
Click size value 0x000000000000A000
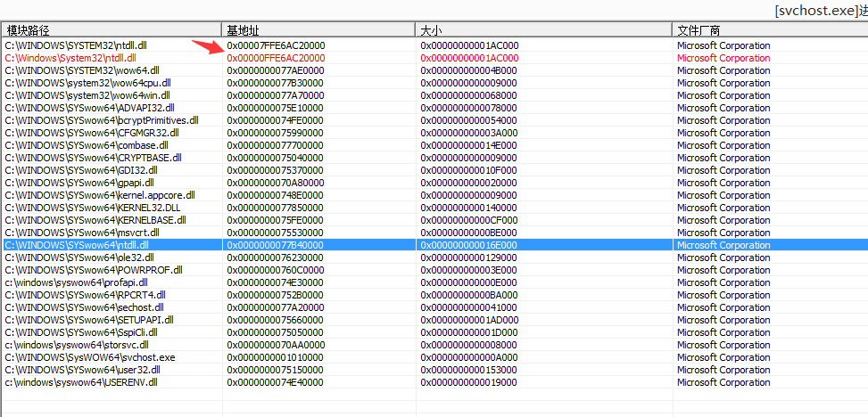469,357
